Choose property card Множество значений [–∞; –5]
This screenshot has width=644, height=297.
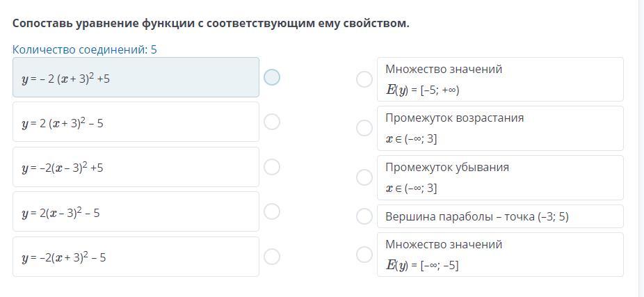tap(499, 255)
